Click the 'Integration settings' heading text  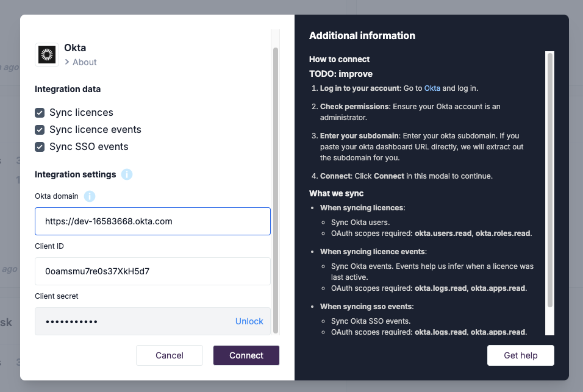pyautogui.click(x=76, y=174)
